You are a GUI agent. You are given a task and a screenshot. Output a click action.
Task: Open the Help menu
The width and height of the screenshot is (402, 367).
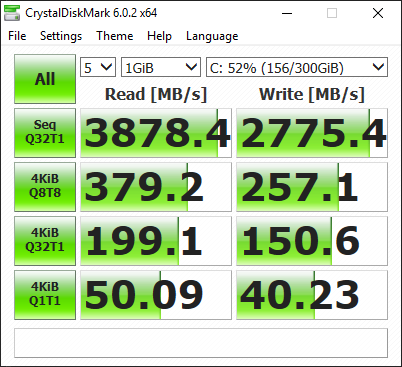point(159,36)
